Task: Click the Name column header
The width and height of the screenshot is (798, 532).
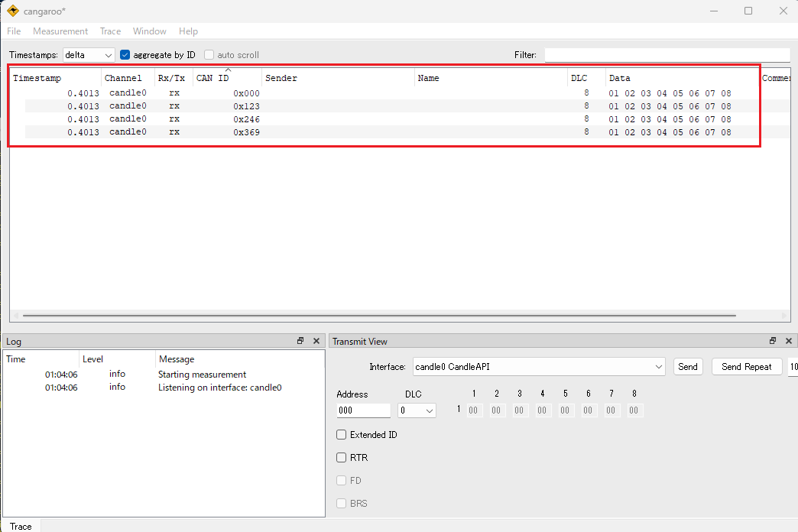Action: click(491, 78)
